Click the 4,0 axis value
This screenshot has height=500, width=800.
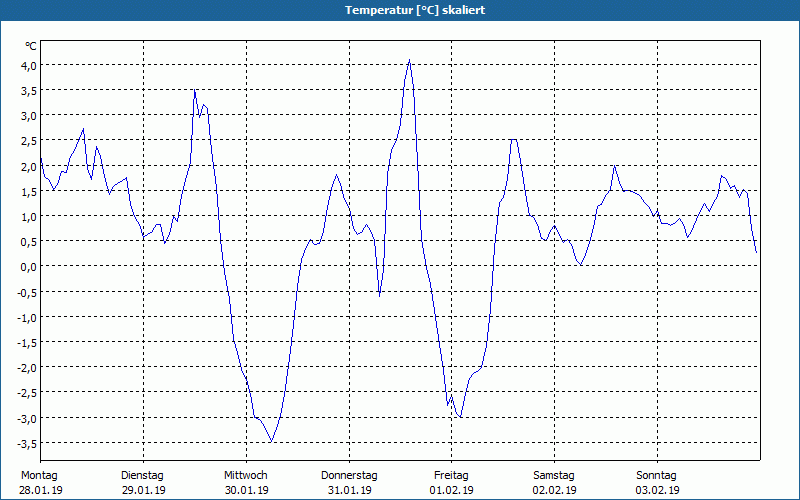click(x=29, y=65)
